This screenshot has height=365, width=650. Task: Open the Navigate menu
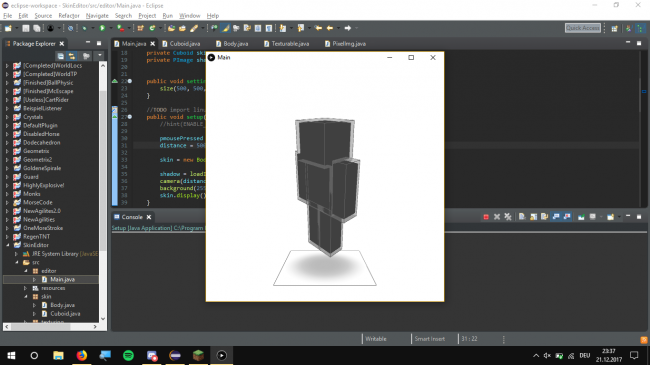click(97, 16)
